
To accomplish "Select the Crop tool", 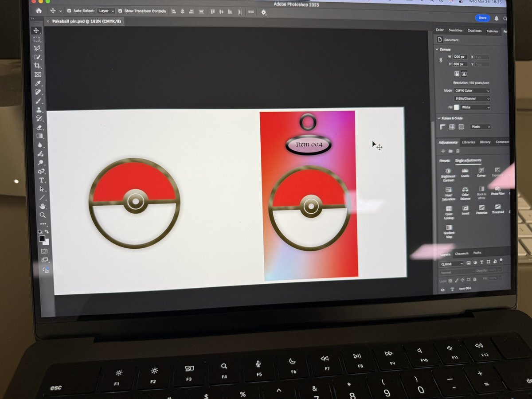I will 37,66.
